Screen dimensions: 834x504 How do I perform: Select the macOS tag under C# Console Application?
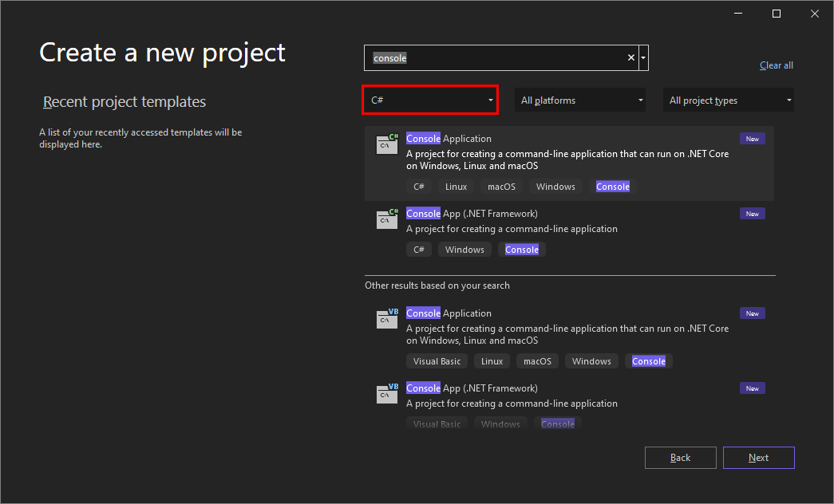(501, 187)
